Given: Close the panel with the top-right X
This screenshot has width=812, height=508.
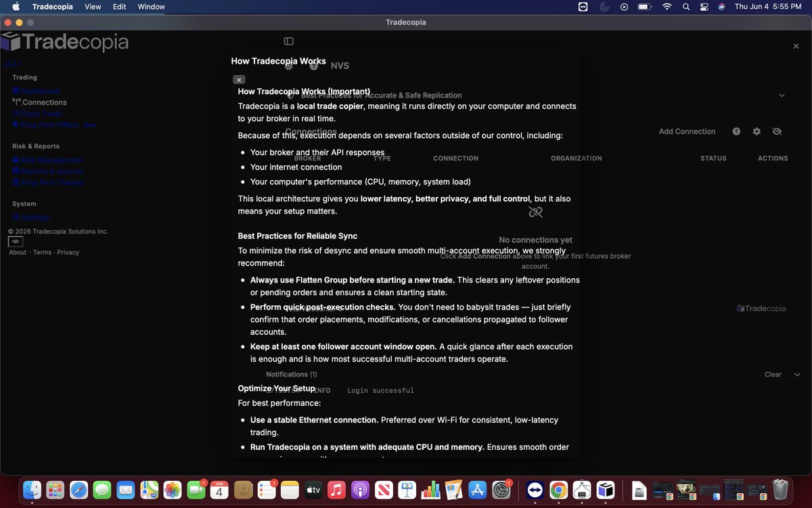Looking at the screenshot, I should point(796,46).
